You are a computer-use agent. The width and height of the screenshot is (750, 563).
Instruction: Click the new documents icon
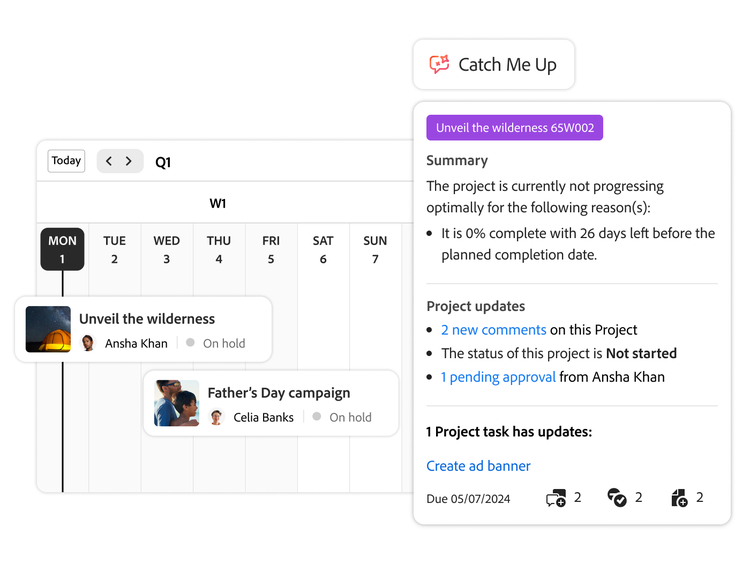(x=679, y=498)
